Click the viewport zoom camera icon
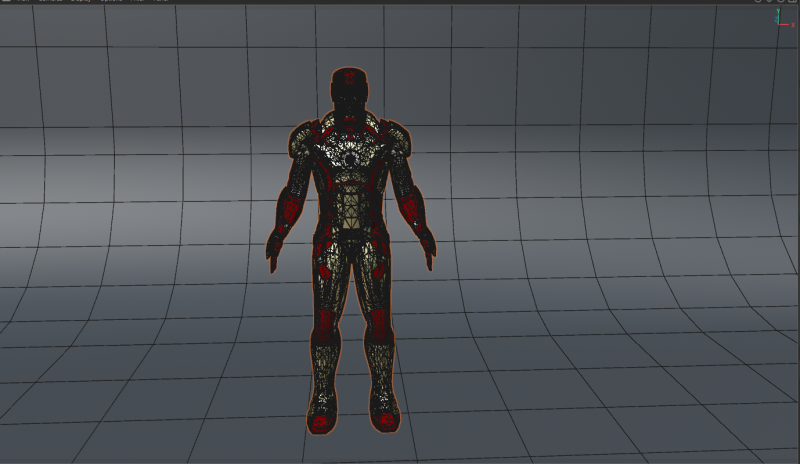 770,1
